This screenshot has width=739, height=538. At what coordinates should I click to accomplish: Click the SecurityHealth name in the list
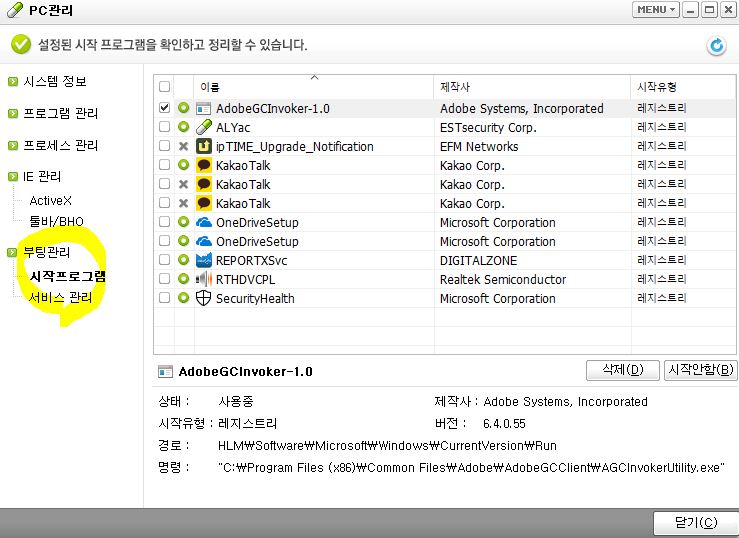255,299
